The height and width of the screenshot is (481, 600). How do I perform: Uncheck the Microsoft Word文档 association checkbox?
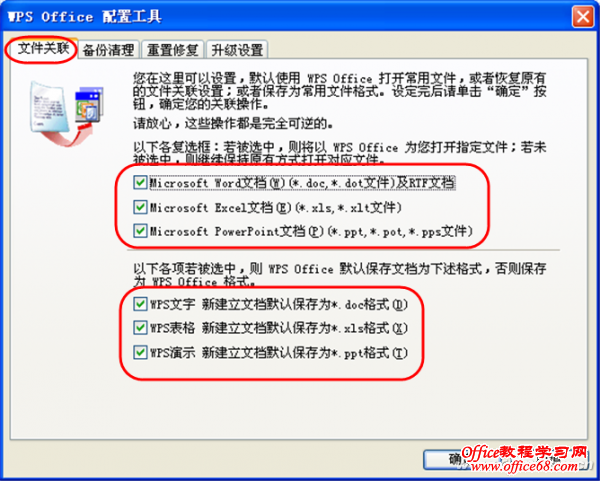tap(140, 183)
